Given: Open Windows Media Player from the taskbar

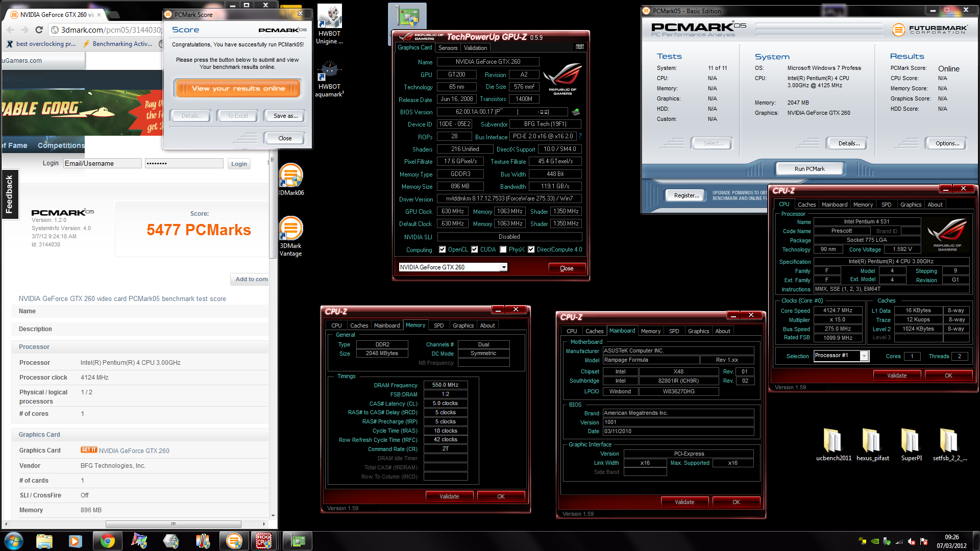Looking at the screenshot, I should click(x=76, y=541).
